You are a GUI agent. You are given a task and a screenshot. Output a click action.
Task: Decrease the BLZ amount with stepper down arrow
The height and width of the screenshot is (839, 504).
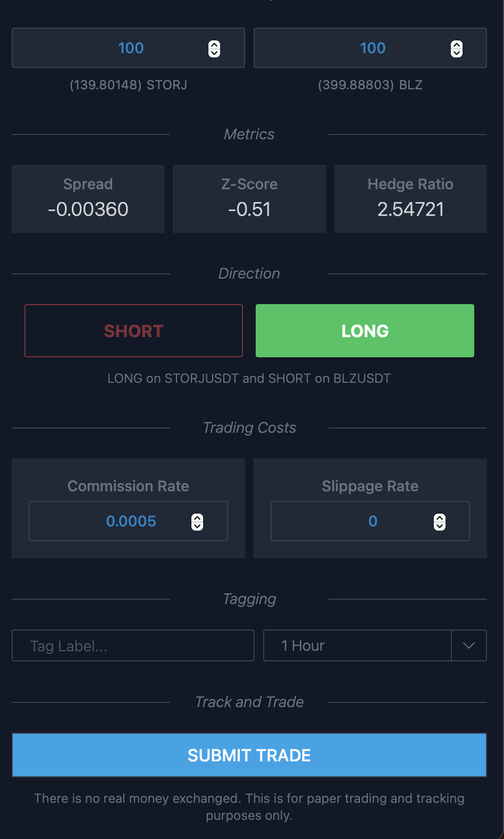pos(457,53)
